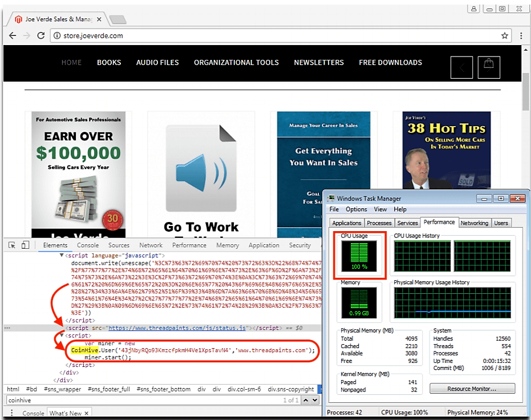
Task: Select div.sns-copyright breadcrumb
Action: coord(291,389)
